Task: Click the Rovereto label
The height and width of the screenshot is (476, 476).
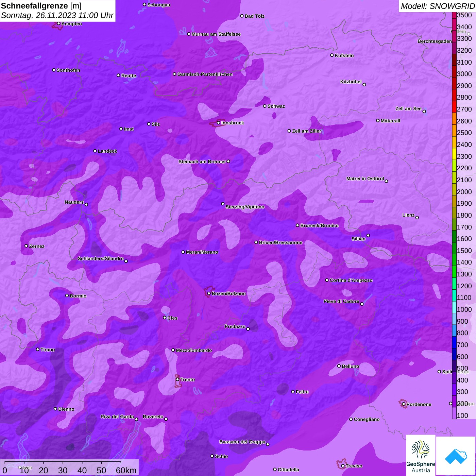Action: (153, 417)
